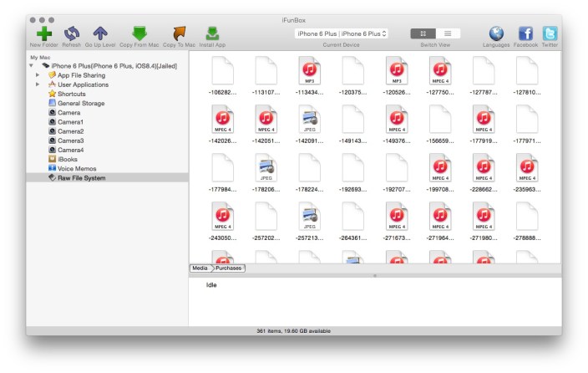The image size is (588, 373).
Task: Select Voice Memos in the sidebar
Action: pos(77,168)
